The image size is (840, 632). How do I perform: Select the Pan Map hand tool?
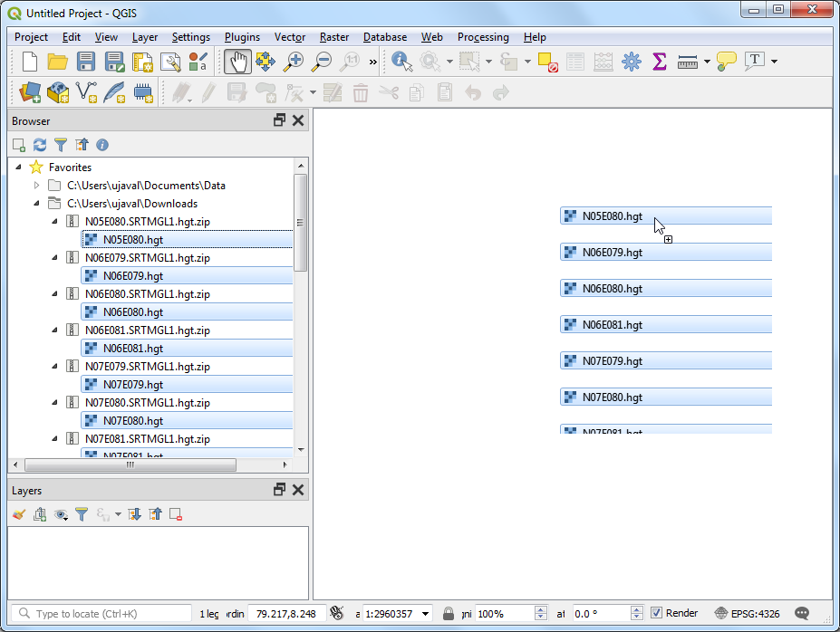(237, 62)
